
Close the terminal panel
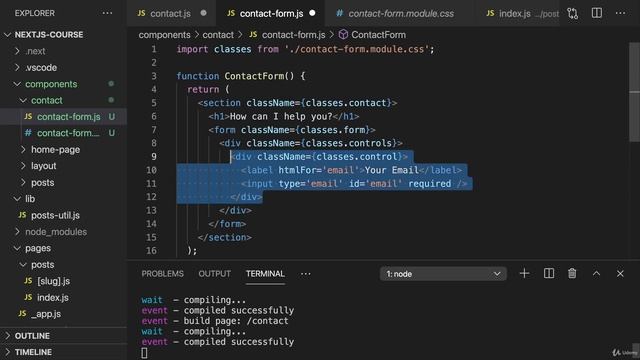click(620, 273)
